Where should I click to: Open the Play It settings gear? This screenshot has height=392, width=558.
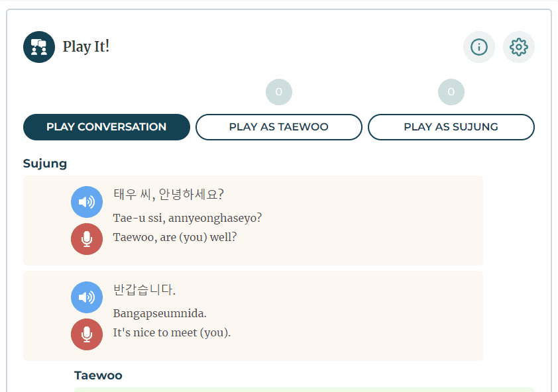pyautogui.click(x=518, y=47)
